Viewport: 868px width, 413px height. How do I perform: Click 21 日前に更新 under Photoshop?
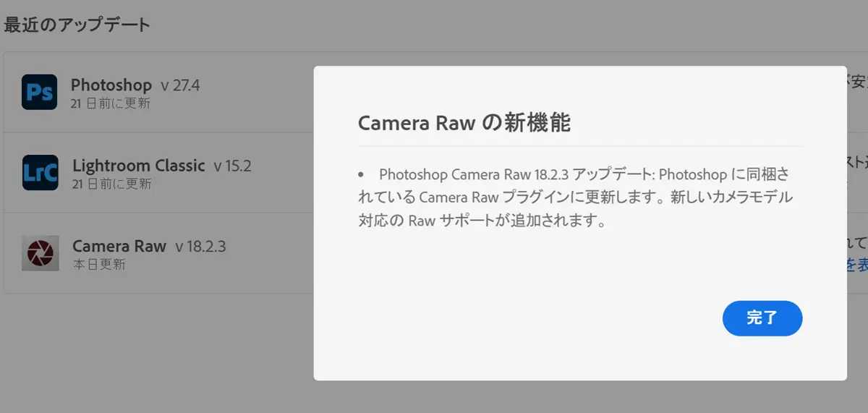click(x=111, y=103)
